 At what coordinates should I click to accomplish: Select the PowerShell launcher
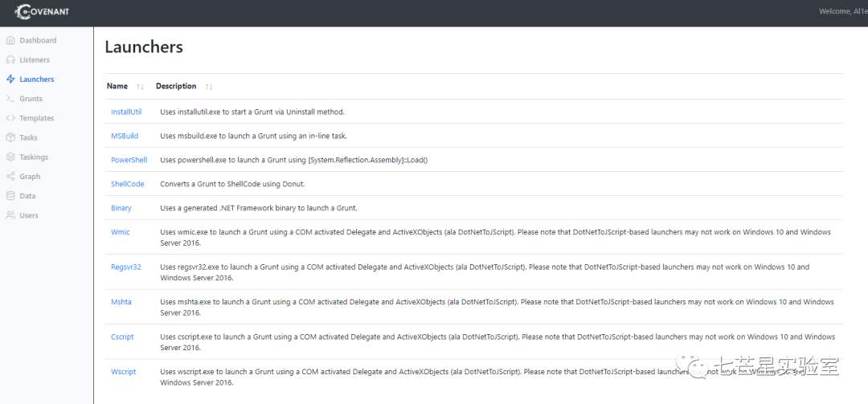(x=129, y=160)
